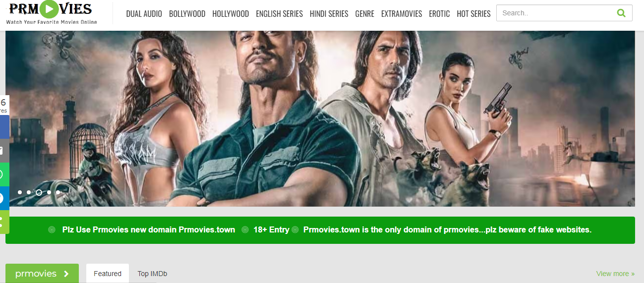Share via the blue Telegram sidebar button
644x283 pixels.
click(x=4, y=198)
